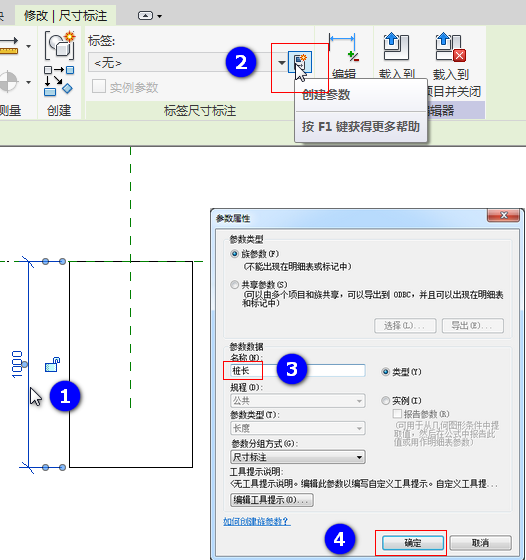526x560 pixels.
Task: Select the 实例(I) radio button
Action: 385,401
